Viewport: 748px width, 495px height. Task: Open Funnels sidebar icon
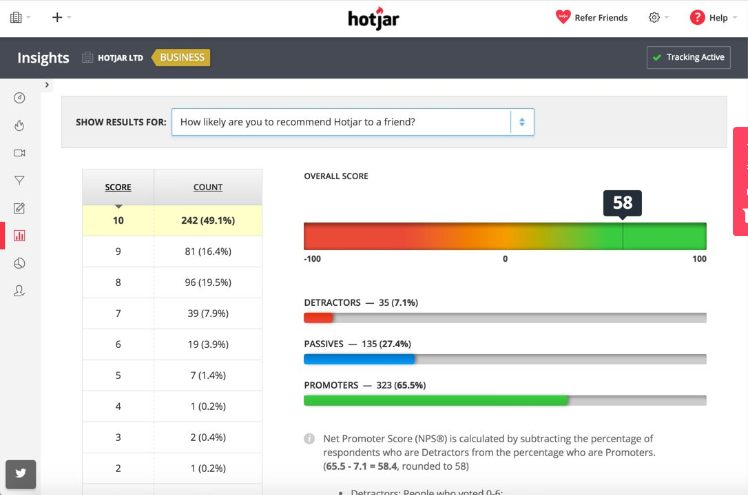click(x=20, y=180)
